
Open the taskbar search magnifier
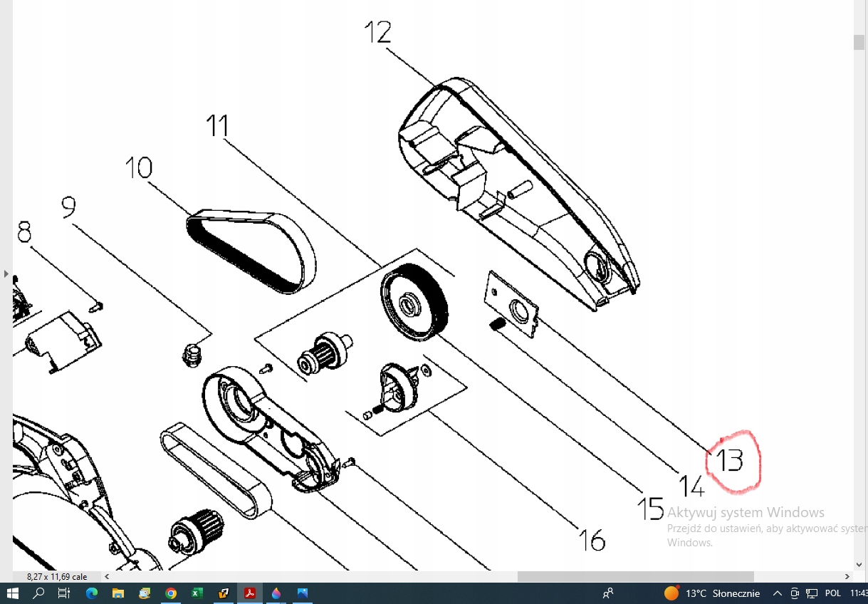38,593
